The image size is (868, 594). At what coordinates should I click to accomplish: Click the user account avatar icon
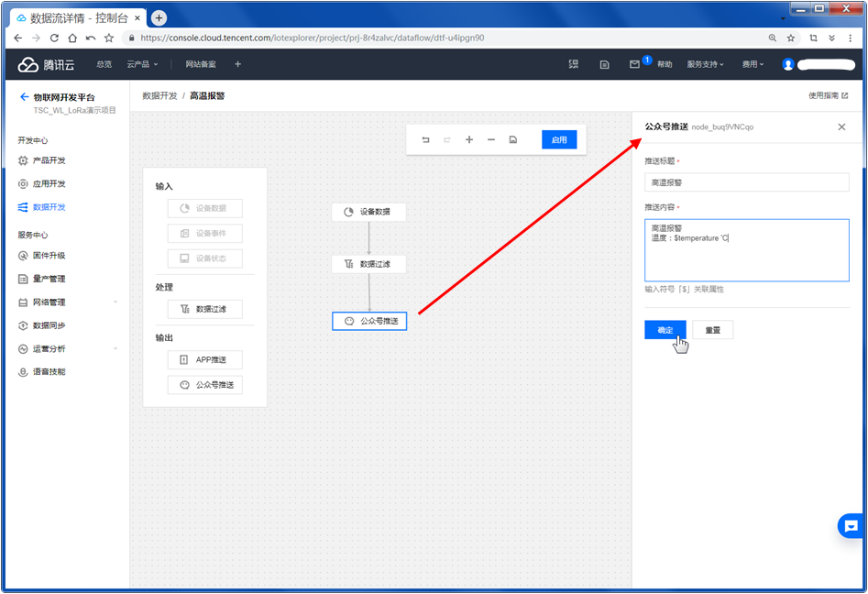787,64
